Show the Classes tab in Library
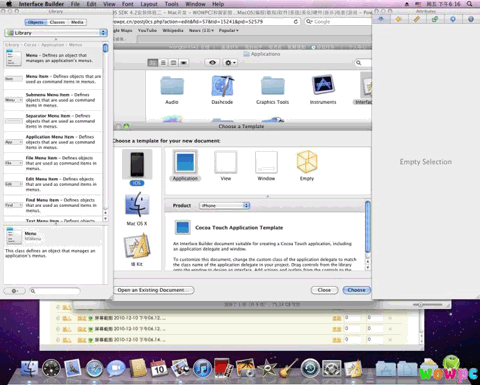480x385 pixels. click(x=57, y=22)
